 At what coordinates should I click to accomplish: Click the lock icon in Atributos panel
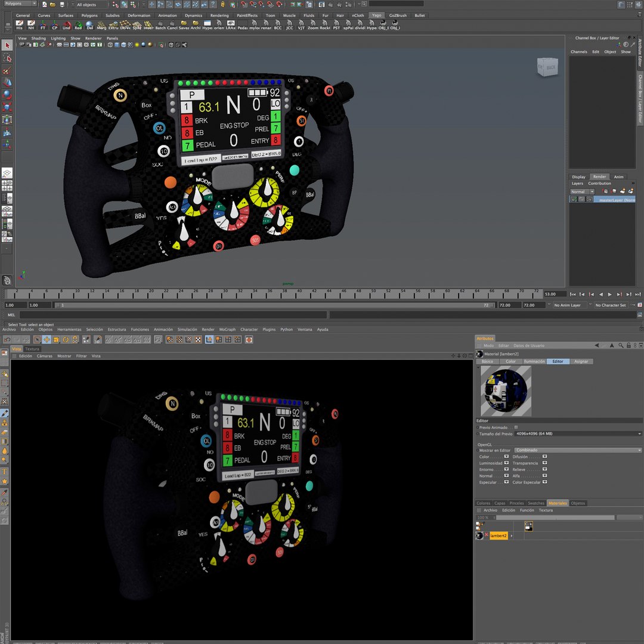(628, 345)
